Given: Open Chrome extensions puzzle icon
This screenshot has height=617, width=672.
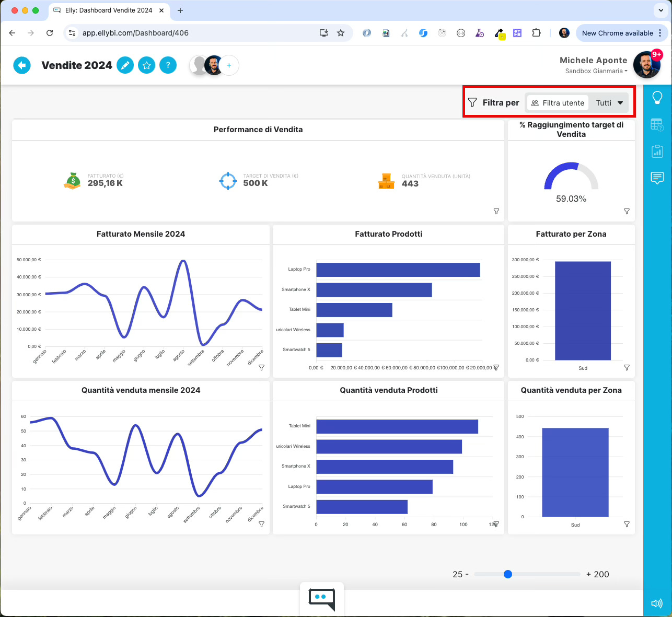Looking at the screenshot, I should (x=536, y=33).
